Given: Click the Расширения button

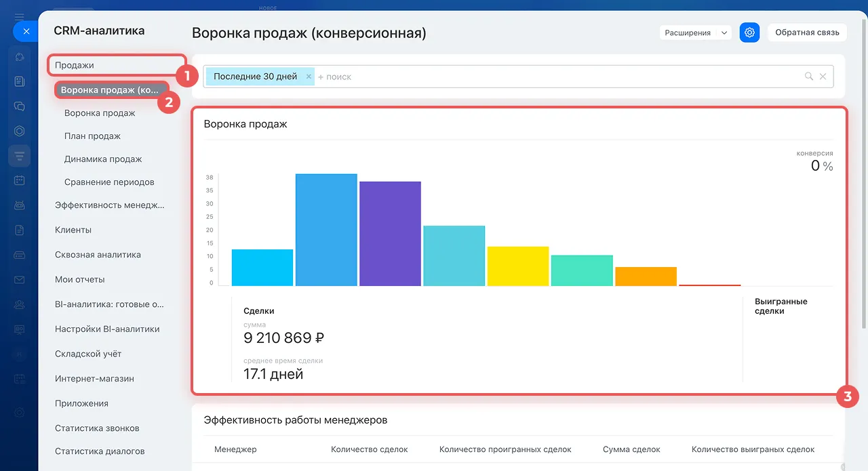Looking at the screenshot, I should 688,33.
